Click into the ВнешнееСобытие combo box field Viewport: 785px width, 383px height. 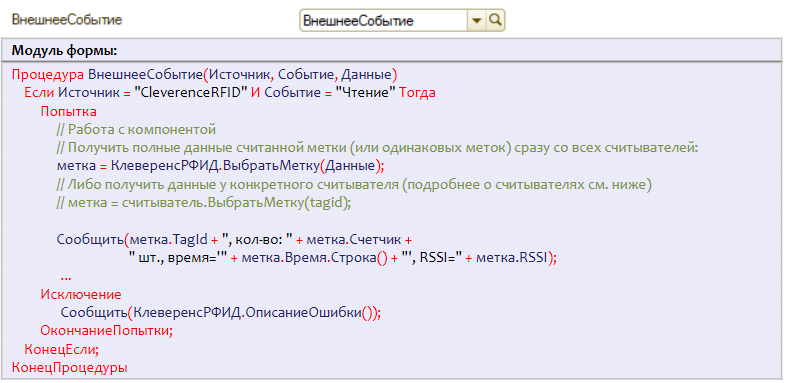coord(384,21)
